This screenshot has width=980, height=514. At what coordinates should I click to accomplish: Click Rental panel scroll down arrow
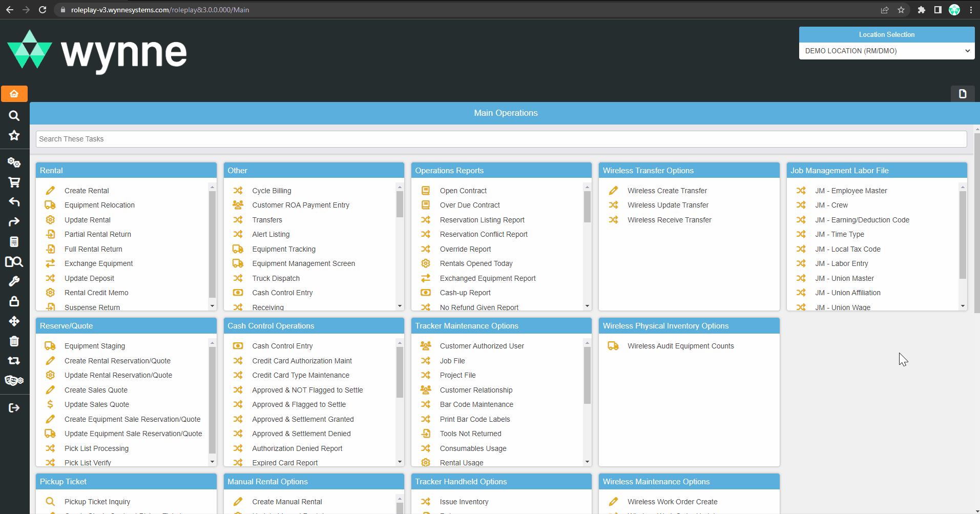click(212, 306)
